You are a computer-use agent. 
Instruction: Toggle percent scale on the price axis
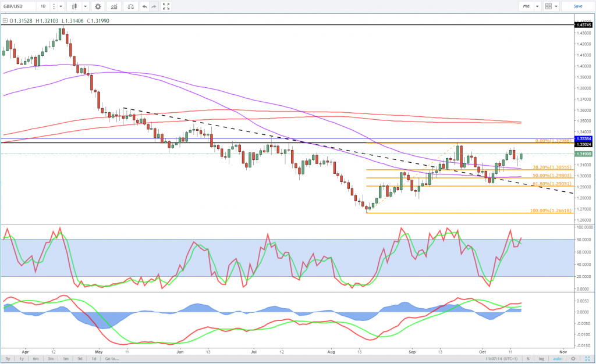coord(528,359)
